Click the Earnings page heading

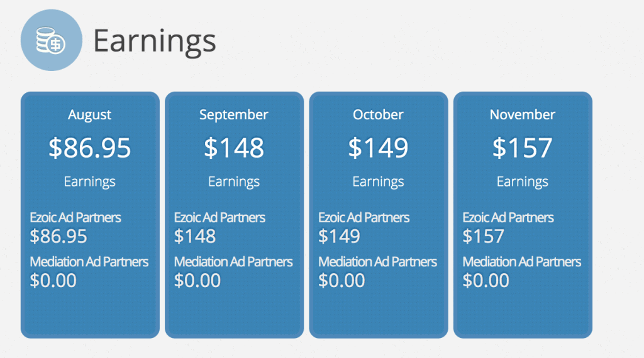(x=155, y=41)
